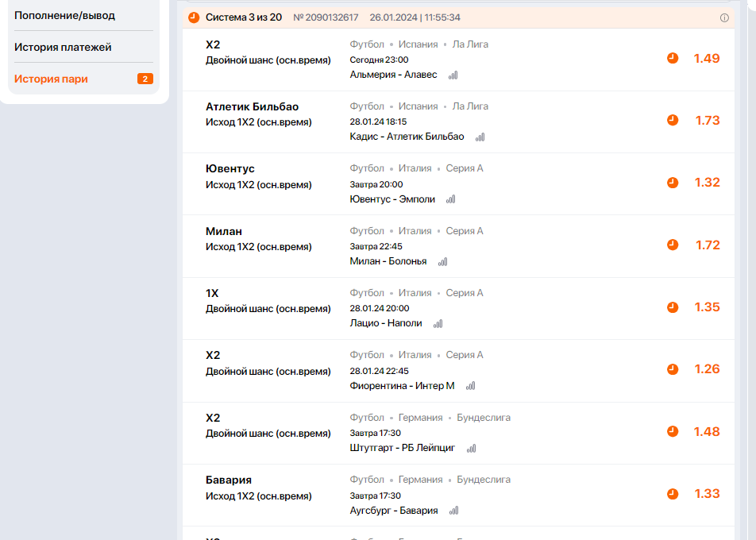
Task: Open statistics icon for Альмерия - Алавес
Action: pyautogui.click(x=453, y=75)
